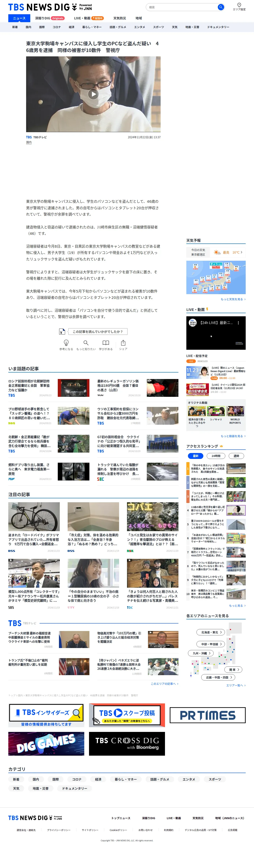Viewport: 254px width, 868px height.
Task: Click the TBS NEWS DIG footer logo
Action: 35,818
